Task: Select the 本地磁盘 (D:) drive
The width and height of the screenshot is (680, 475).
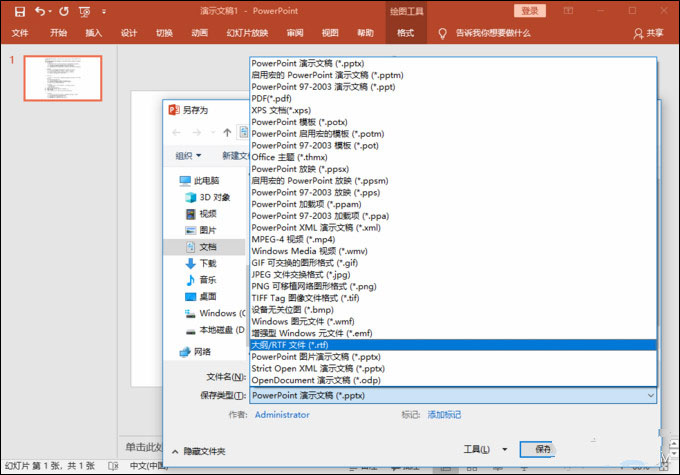Action: coord(215,330)
